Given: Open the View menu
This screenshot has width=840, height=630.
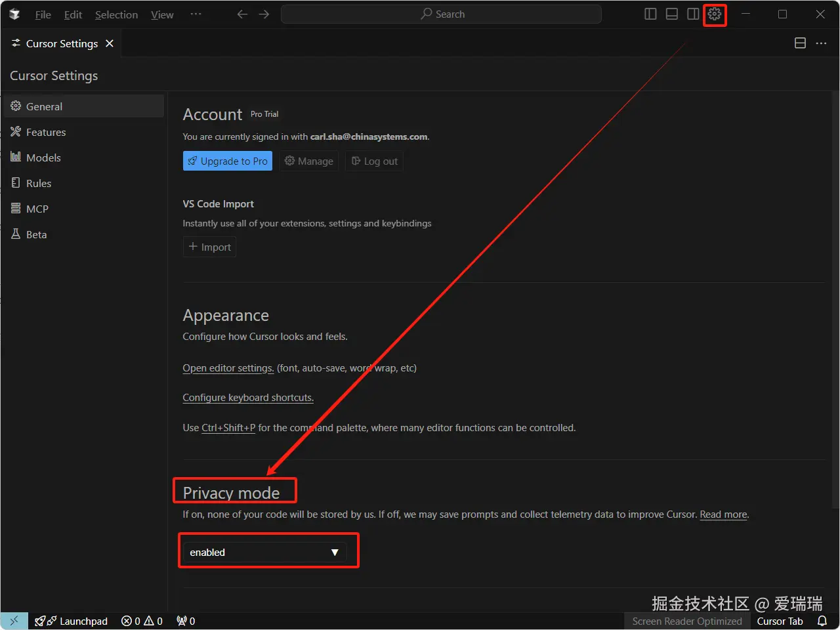Looking at the screenshot, I should pos(162,14).
